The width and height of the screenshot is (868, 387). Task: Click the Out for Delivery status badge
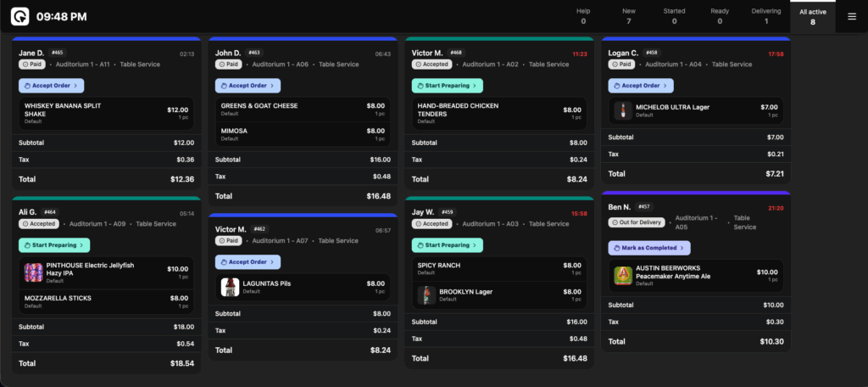(636, 222)
